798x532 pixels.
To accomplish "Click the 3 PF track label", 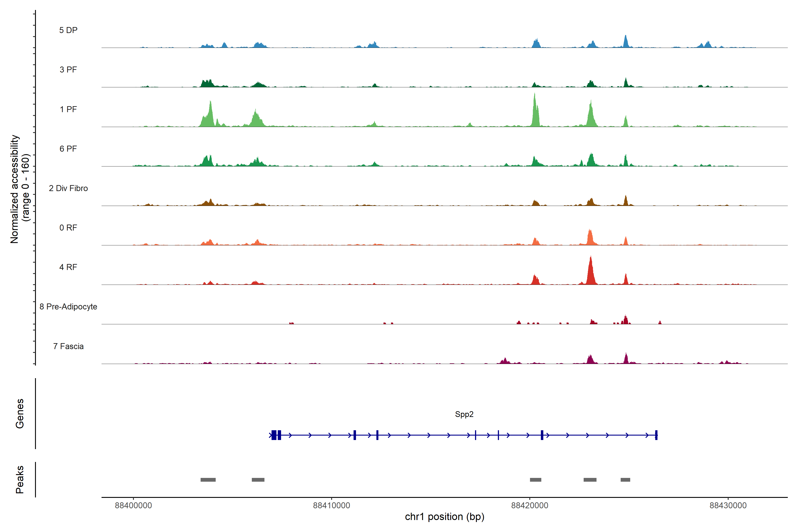I will coord(68,70).
